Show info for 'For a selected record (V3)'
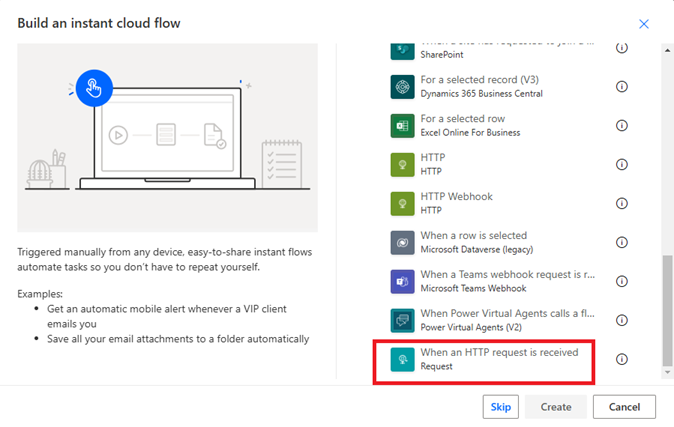The width and height of the screenshot is (674, 427). click(x=621, y=87)
